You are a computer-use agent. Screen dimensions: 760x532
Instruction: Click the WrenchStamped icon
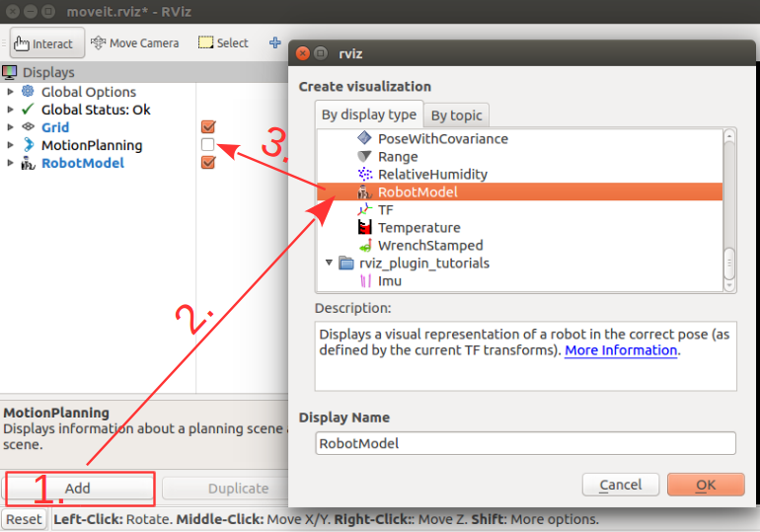[x=364, y=246]
